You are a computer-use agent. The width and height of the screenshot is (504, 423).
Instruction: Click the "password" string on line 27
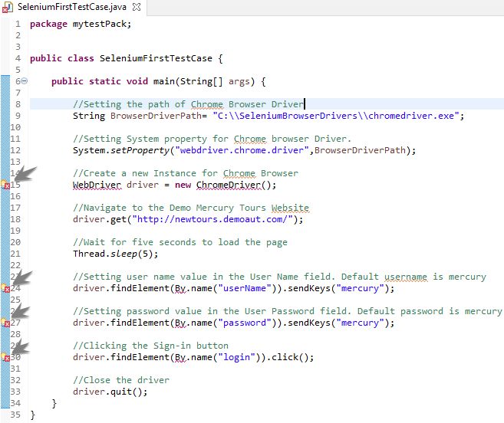245,323
